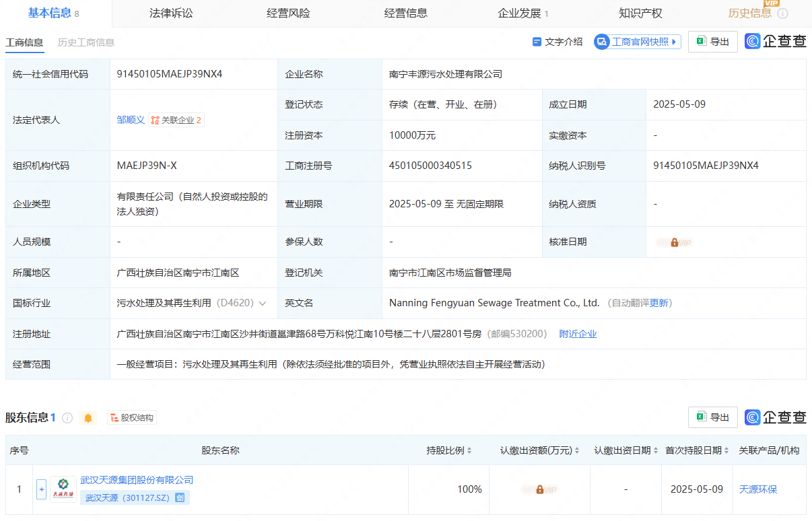
Task: Click the arrow on 工商官网快照
Action: tap(674, 42)
